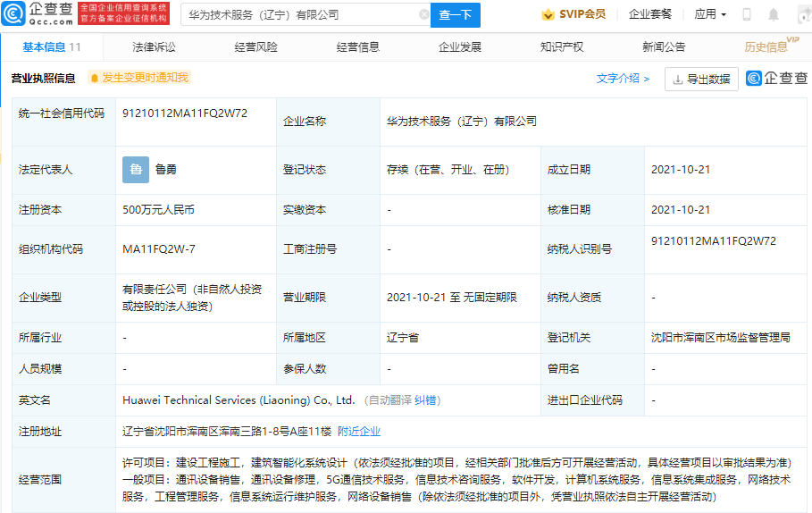Switch to 新闻公告 tab
Screen dimensions: 812x513
coord(664,47)
